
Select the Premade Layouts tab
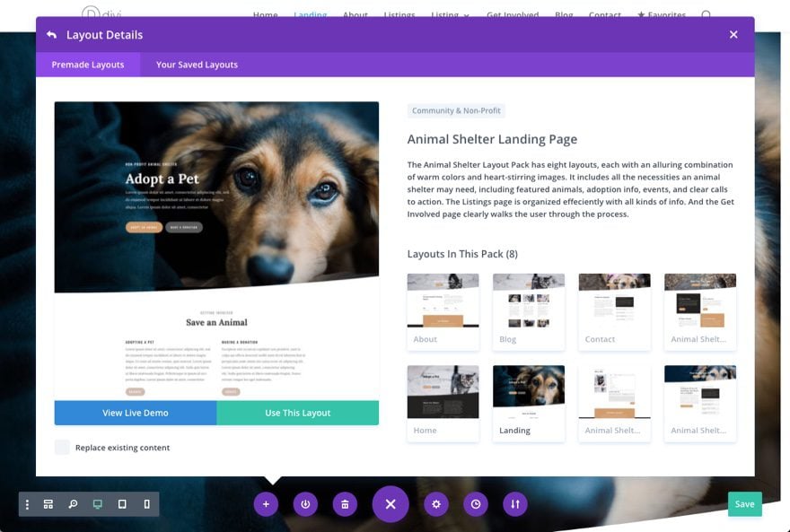pyautogui.click(x=88, y=65)
